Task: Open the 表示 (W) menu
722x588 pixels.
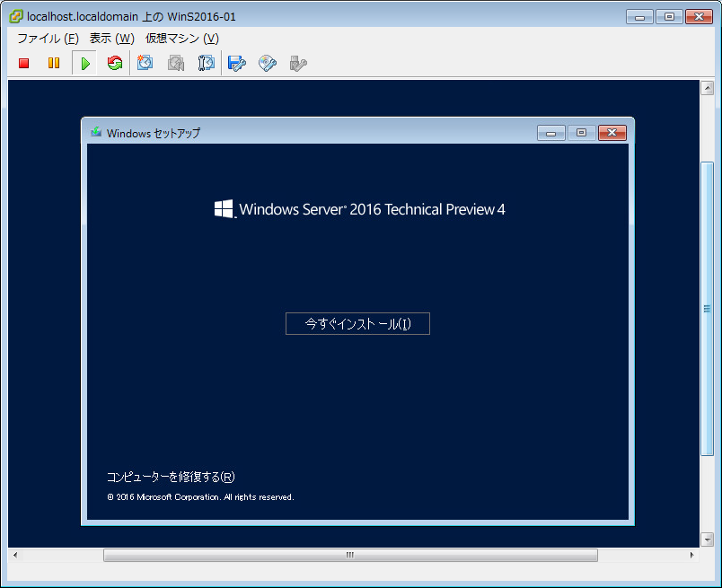Action: click(112, 39)
